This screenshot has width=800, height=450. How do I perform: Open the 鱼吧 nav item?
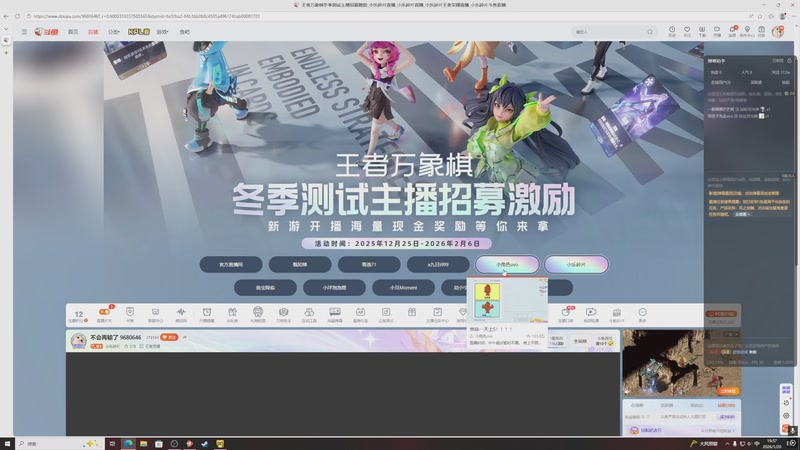[184, 32]
